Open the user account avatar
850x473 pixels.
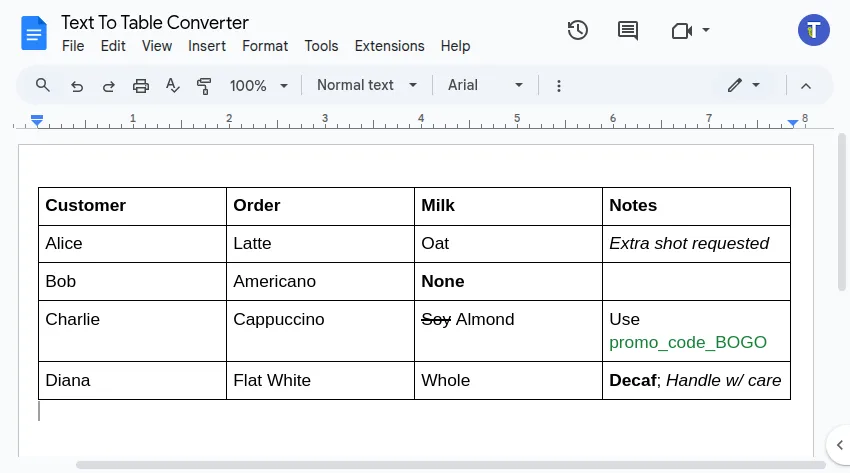pyautogui.click(x=814, y=30)
